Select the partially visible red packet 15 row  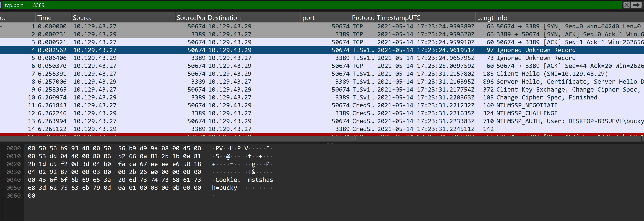tap(322, 134)
